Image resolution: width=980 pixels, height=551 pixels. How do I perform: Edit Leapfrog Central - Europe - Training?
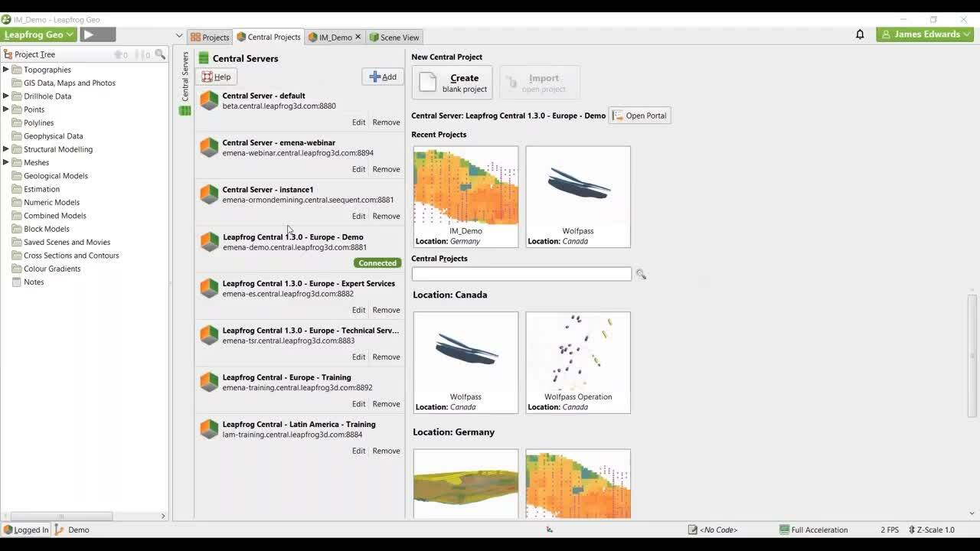[358, 403]
